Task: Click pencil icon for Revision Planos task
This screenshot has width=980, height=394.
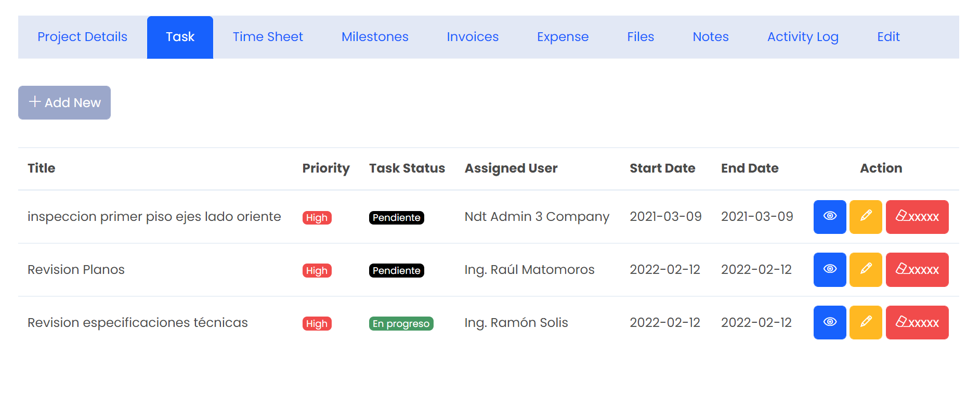Action: [865, 270]
